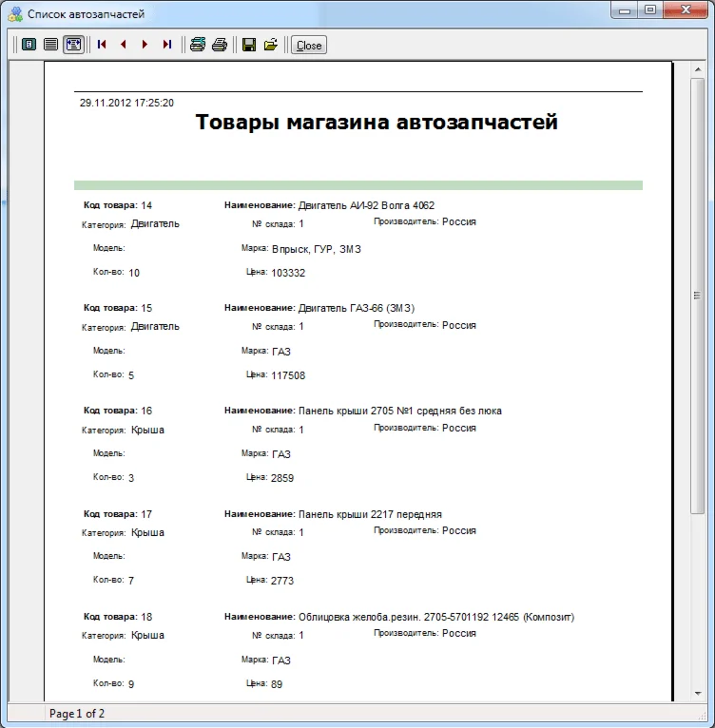Screen dimensions: 715x728
Task: Click the Zoom to fit page icon
Action: [29, 45]
